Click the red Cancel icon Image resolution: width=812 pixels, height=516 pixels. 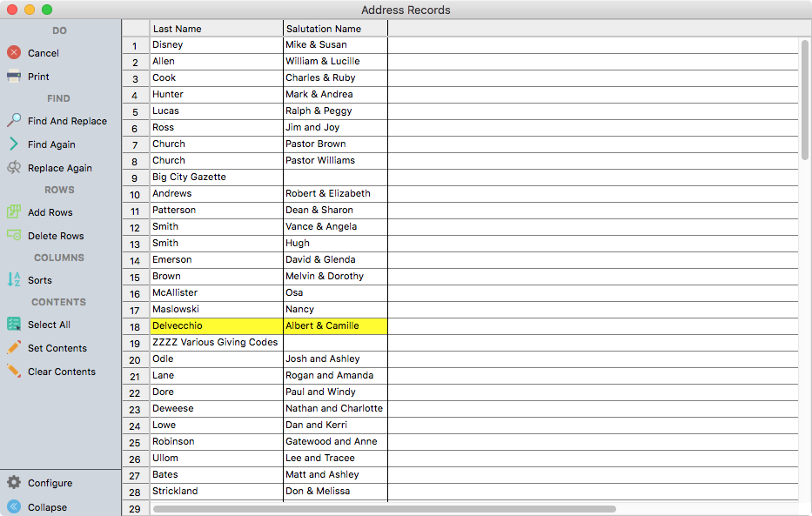14,53
